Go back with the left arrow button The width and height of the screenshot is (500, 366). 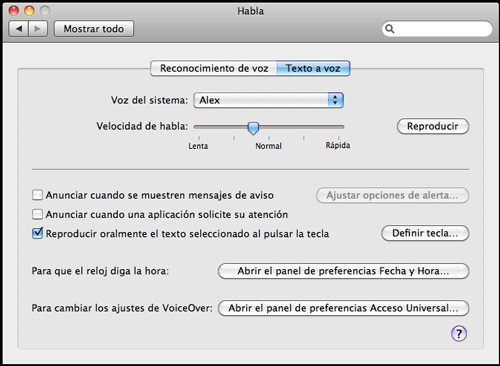19,29
